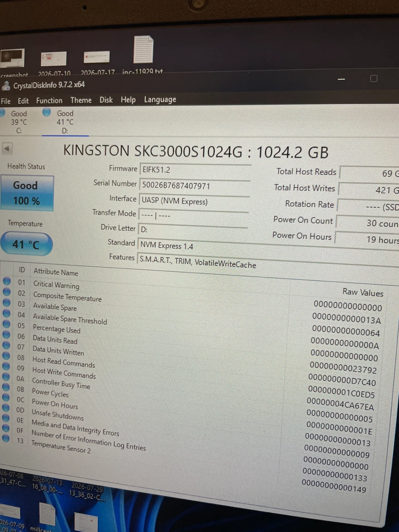The image size is (399, 532).
Task: Click status circle of Data Units Read row
Action: coord(7,335)
